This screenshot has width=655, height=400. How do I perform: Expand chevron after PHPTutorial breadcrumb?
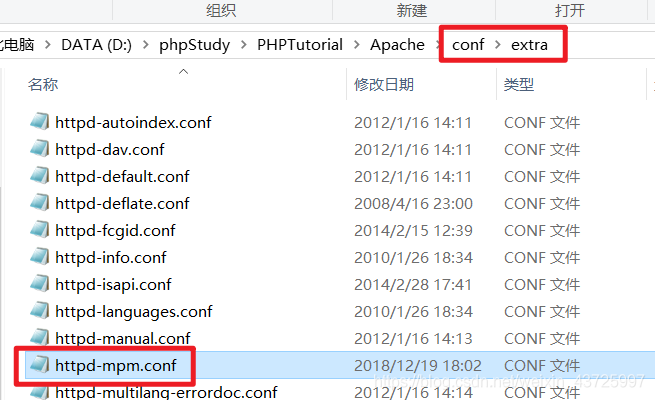tap(356, 44)
